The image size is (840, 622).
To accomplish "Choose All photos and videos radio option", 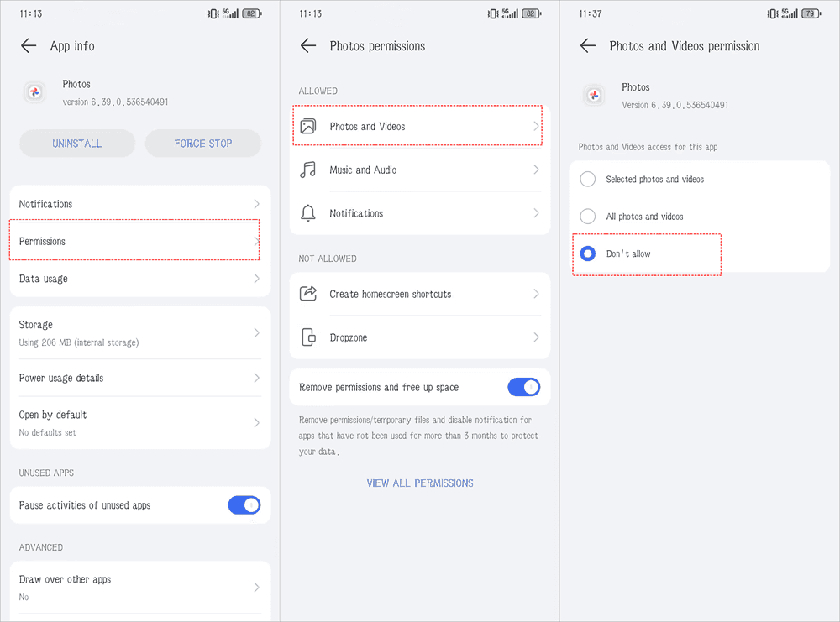I will coord(588,217).
